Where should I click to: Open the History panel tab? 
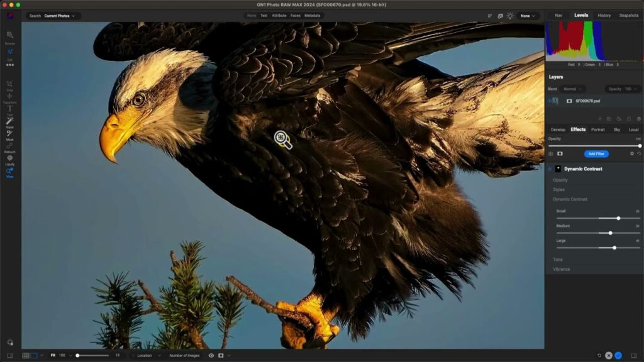(605, 14)
